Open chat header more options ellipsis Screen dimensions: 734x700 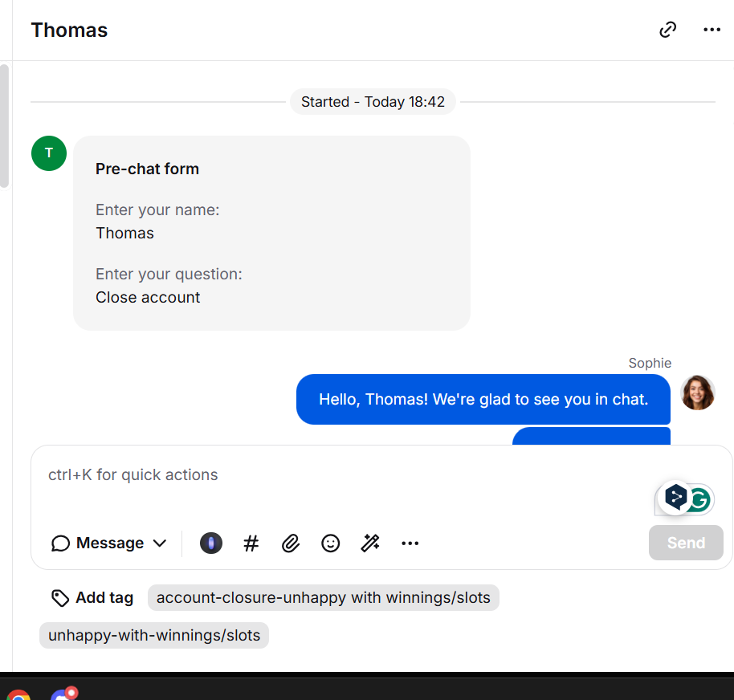712,30
